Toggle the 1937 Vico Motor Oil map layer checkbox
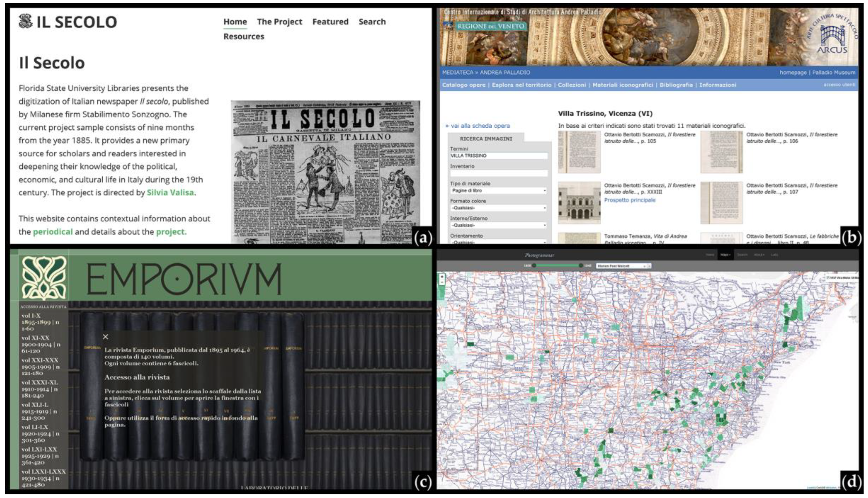The image size is (868, 498). [828, 278]
